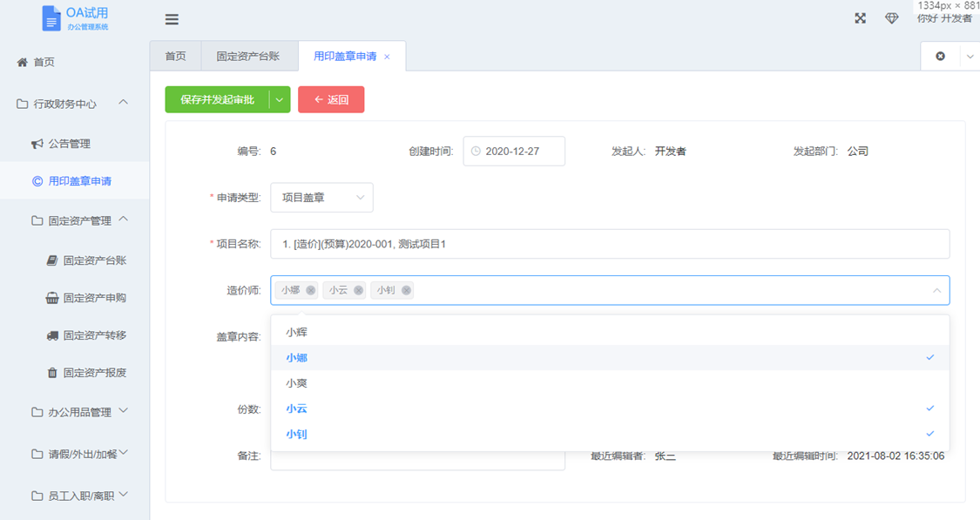This screenshot has height=520, width=980.
Task: Click the trash icon for 固定资产报废
Action: tap(52, 373)
